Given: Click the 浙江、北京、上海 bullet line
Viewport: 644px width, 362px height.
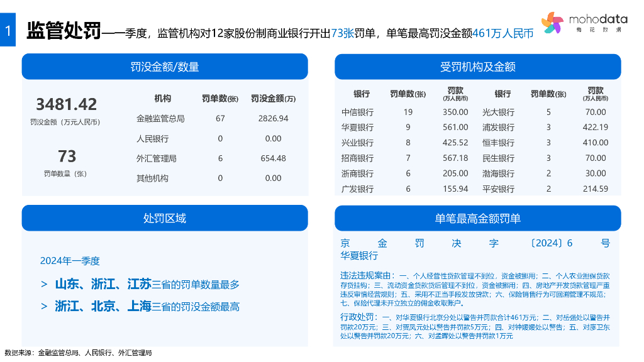Looking at the screenshot, I should 140,306.
